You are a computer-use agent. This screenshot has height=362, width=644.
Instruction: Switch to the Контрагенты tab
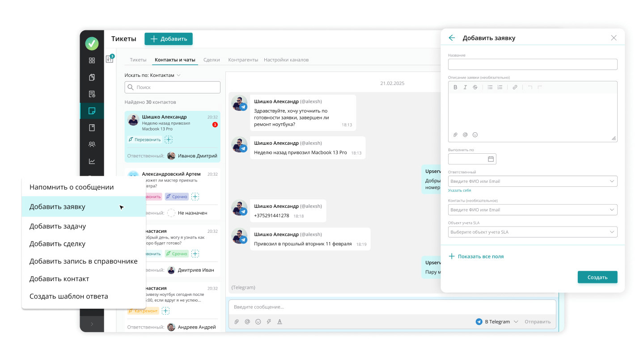[x=243, y=59]
